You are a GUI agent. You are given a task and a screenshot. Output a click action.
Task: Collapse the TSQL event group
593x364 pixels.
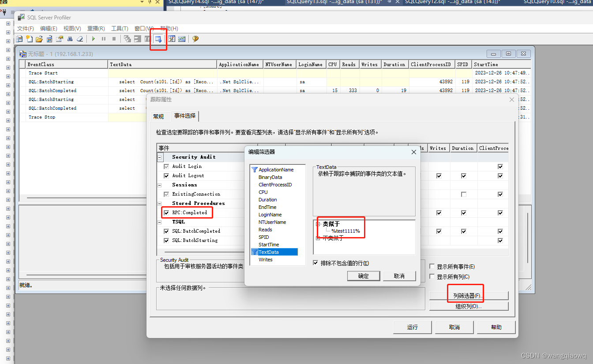tap(160, 222)
